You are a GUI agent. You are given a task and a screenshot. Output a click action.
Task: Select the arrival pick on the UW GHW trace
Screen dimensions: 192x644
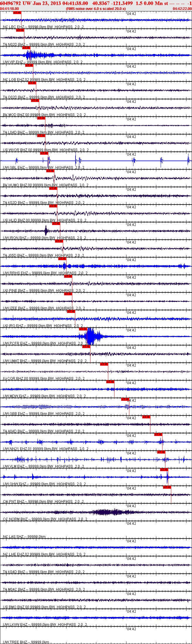164,470
